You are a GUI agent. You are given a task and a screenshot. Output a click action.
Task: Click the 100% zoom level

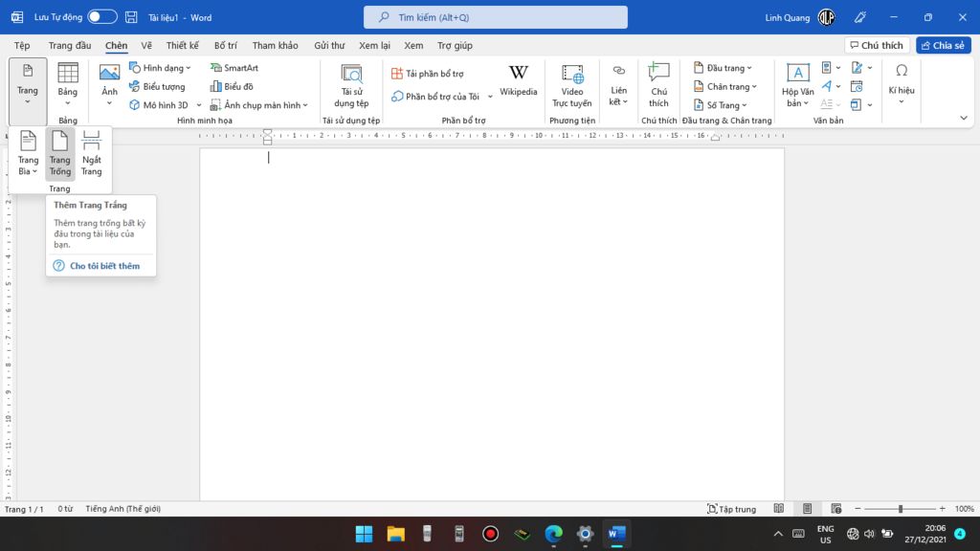(x=965, y=509)
